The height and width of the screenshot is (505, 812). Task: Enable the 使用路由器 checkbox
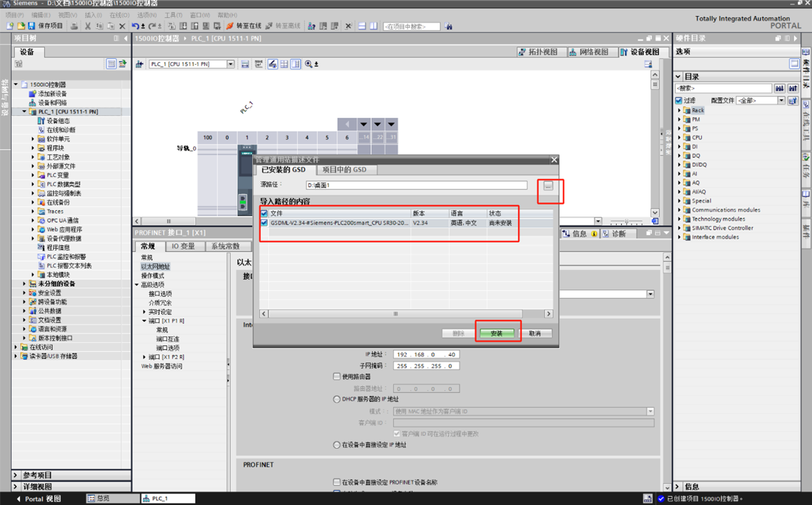(x=337, y=376)
